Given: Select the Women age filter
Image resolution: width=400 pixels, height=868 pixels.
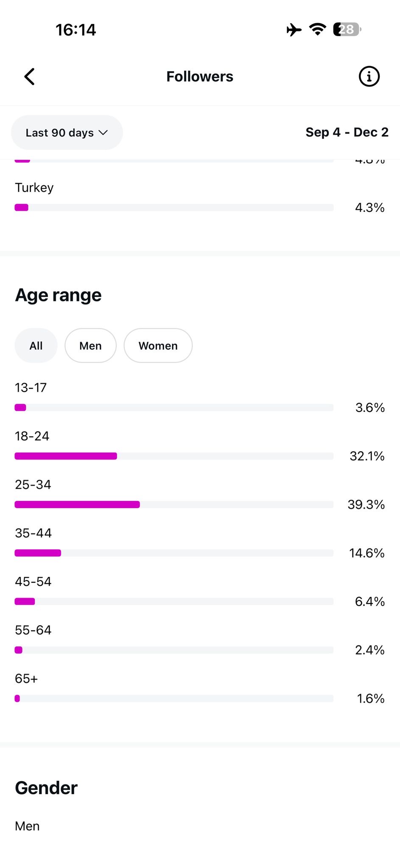Looking at the screenshot, I should click(x=158, y=346).
